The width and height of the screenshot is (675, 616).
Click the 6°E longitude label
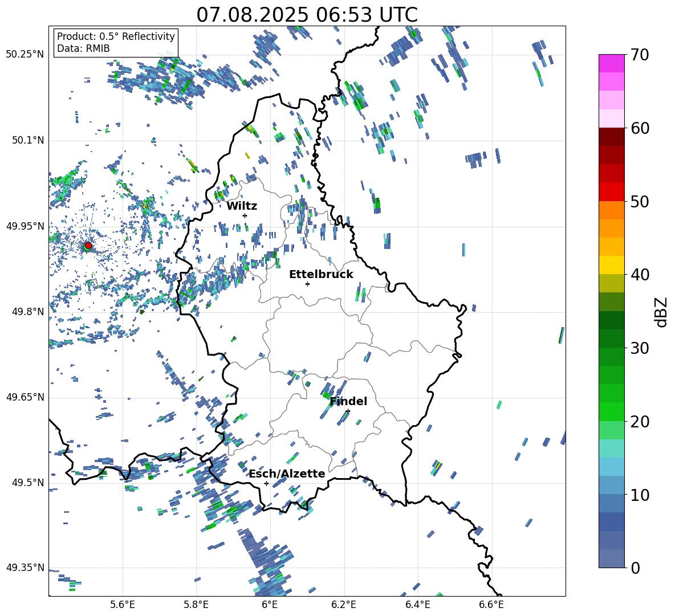[x=270, y=605]
